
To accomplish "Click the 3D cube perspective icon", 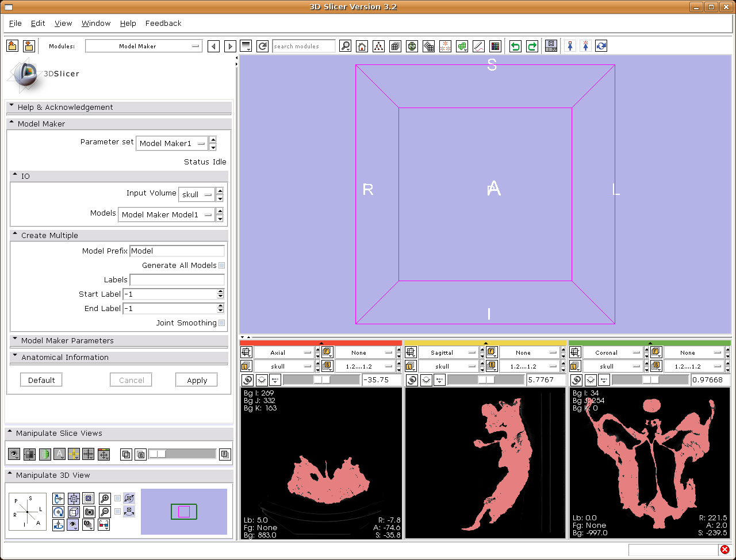I will click(x=74, y=512).
